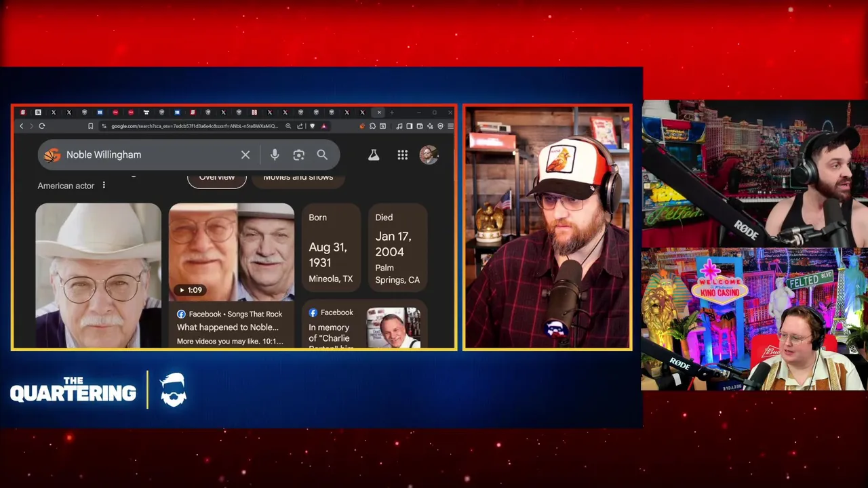Open the zoom magnifier in the address bar
Viewport: 868px width, 488px height.
click(288, 126)
